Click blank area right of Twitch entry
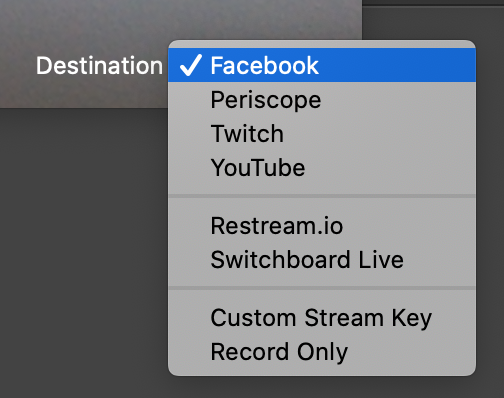The image size is (504, 398). (380, 133)
